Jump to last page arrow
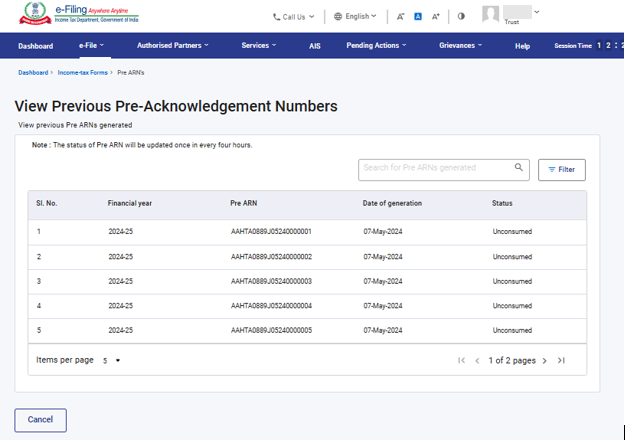The image size is (628, 446). [561, 361]
